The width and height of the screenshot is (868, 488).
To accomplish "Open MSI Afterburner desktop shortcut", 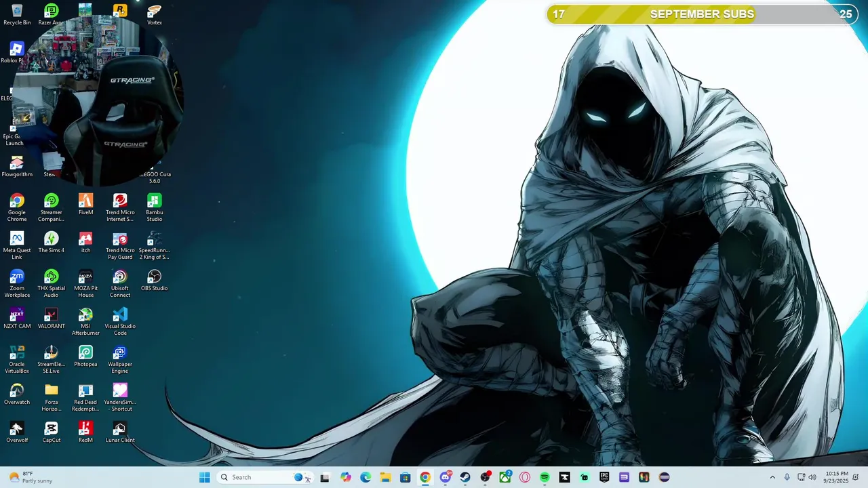I will coord(85,321).
